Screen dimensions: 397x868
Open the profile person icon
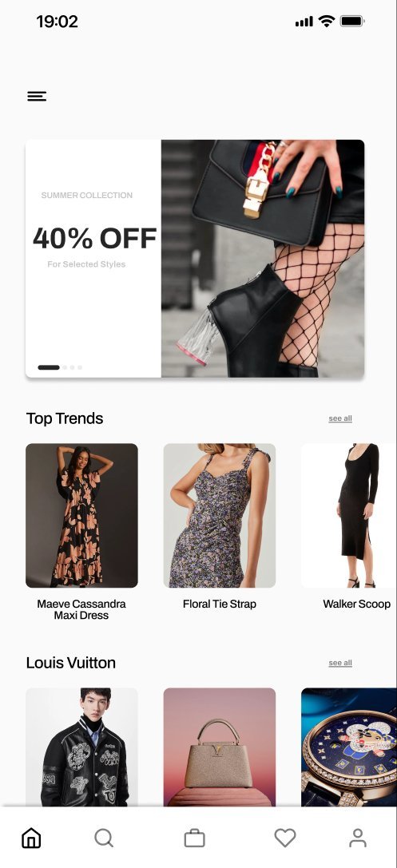(x=358, y=838)
